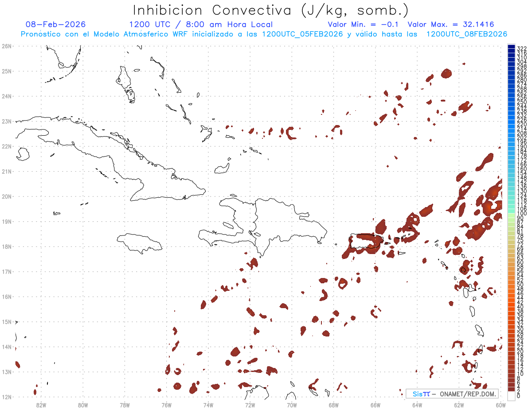
Task: Click the '22N' latitude label
Action: pyautogui.click(x=7, y=146)
